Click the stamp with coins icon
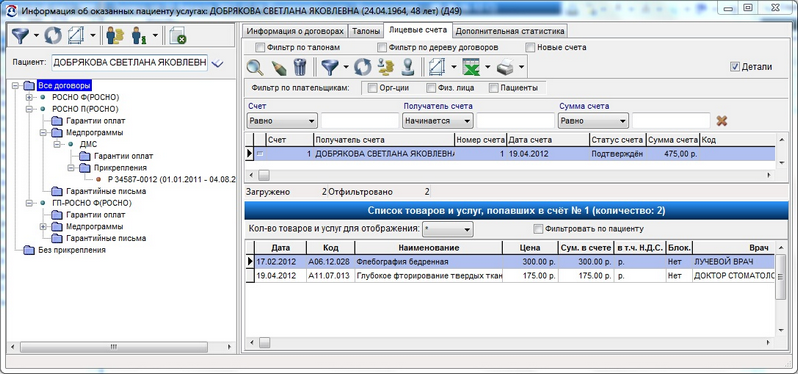798x374 pixels. click(386, 67)
